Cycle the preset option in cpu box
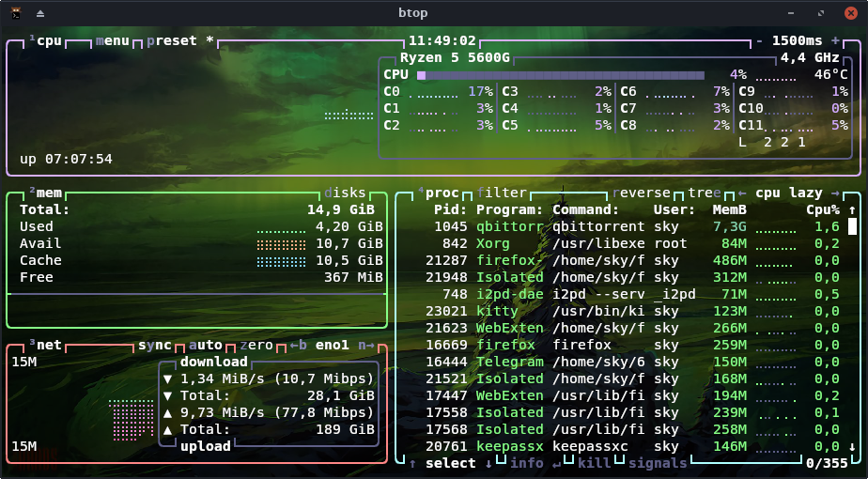Image resolution: width=868 pixels, height=479 pixels. click(x=172, y=41)
